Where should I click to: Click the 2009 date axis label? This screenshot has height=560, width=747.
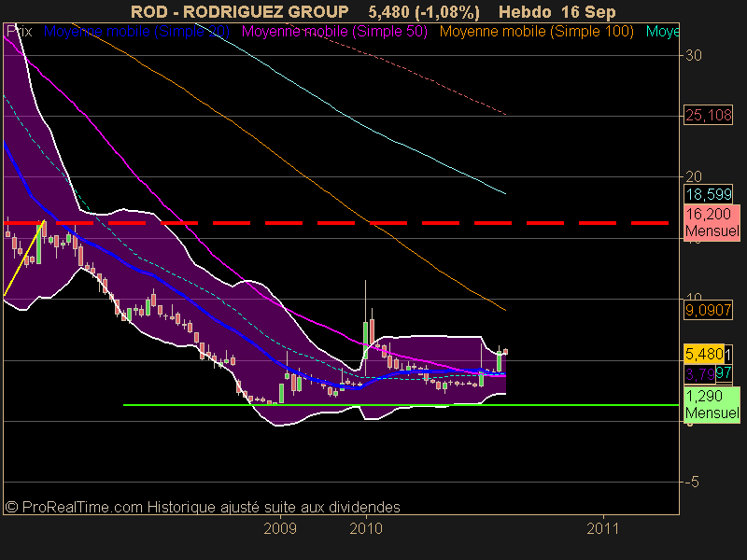point(280,528)
